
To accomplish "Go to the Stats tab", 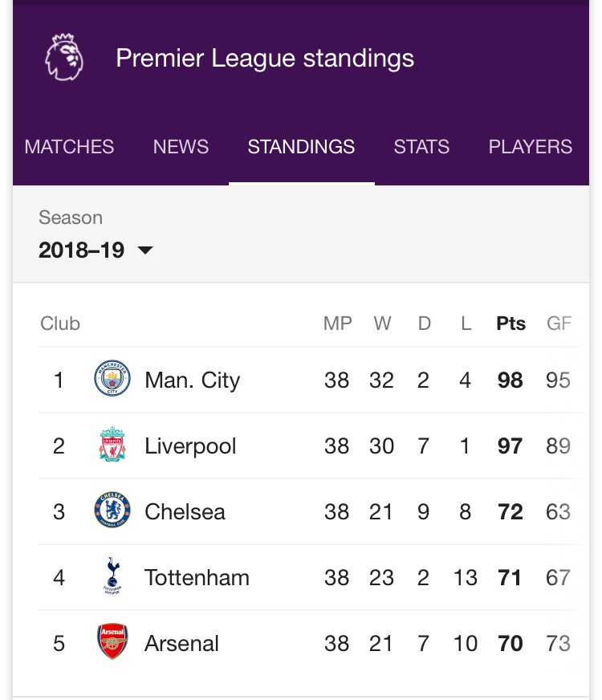I will coord(421,147).
